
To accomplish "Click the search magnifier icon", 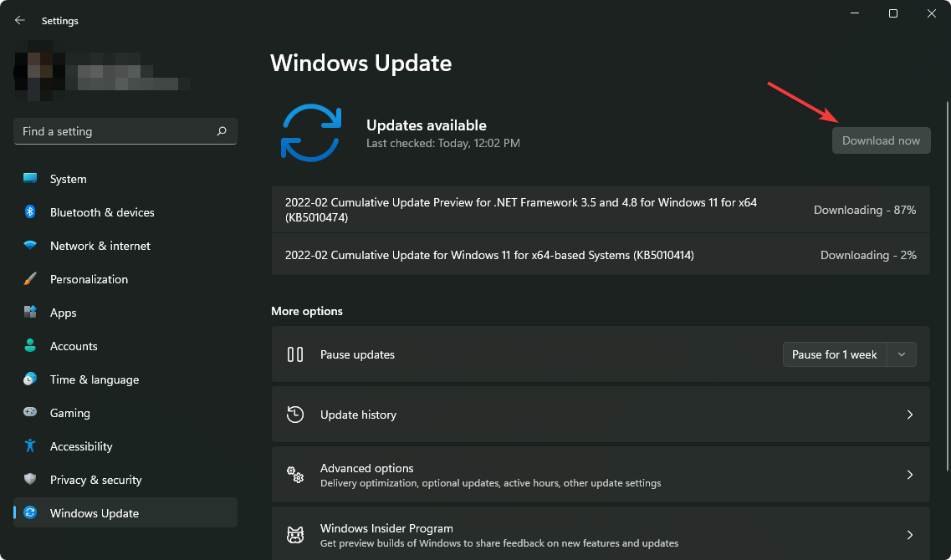I will [x=222, y=131].
